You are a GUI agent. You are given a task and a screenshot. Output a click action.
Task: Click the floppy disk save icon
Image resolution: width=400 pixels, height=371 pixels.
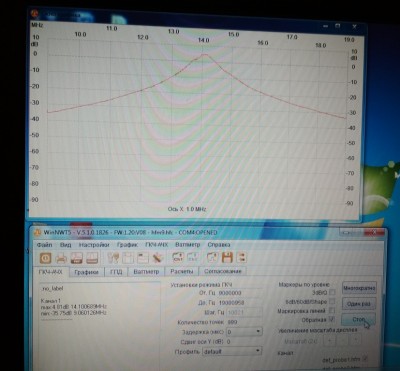tap(227, 257)
